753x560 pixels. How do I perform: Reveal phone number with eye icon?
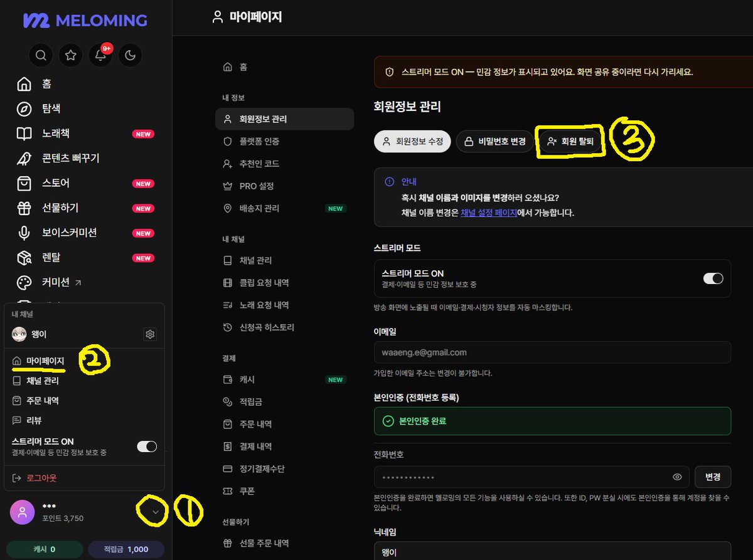(677, 477)
